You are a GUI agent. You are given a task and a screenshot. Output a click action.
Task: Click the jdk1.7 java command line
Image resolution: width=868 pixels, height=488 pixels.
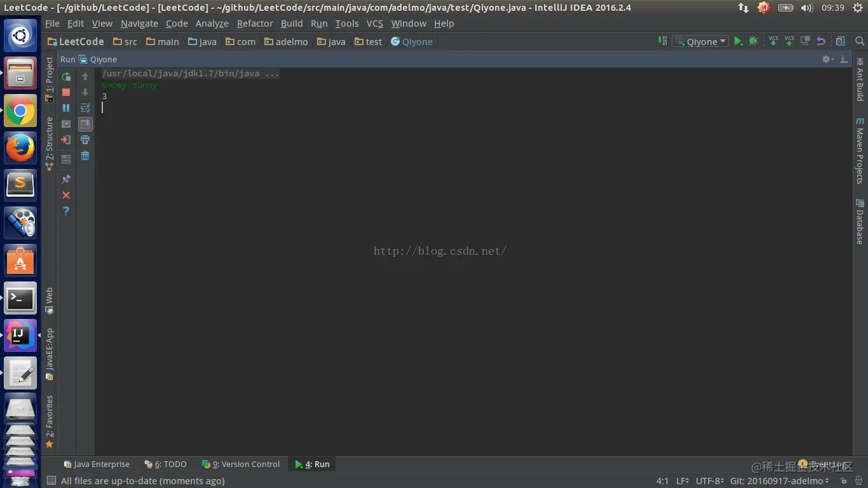tap(191, 73)
